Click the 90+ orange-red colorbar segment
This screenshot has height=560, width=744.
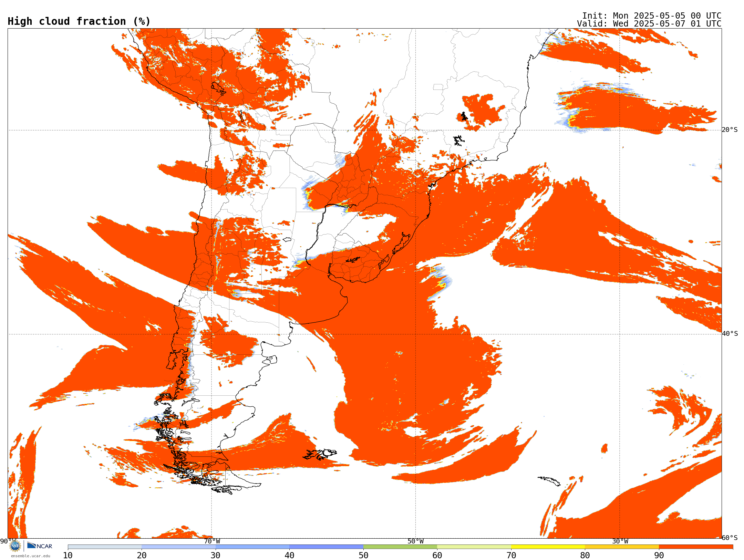(696, 547)
